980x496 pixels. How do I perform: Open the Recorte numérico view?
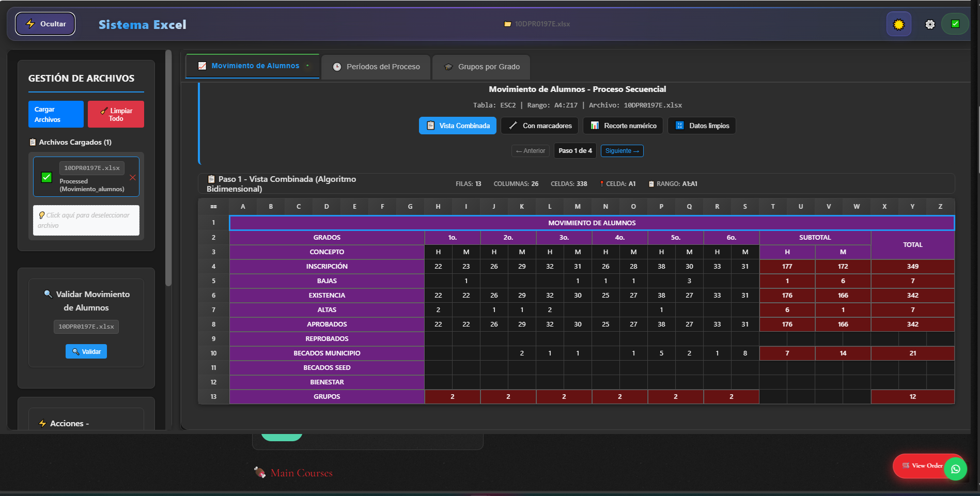[623, 126]
